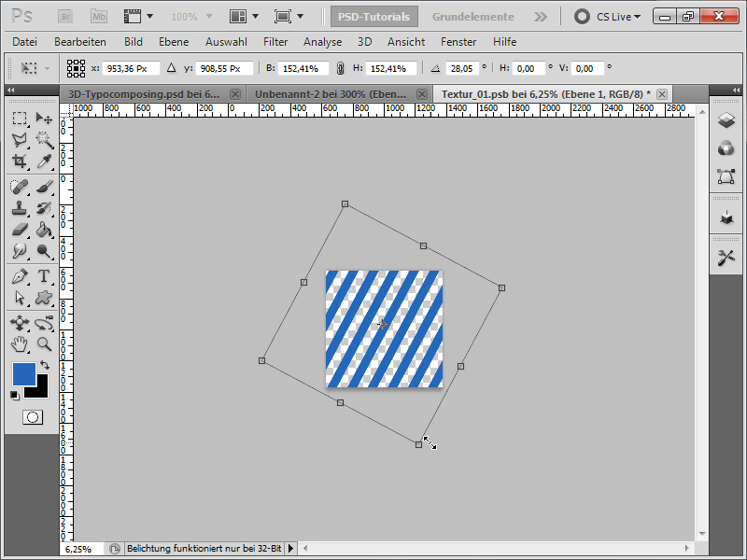Launch Mini Bridge
Screen dimensions: 747x560
pos(99,17)
